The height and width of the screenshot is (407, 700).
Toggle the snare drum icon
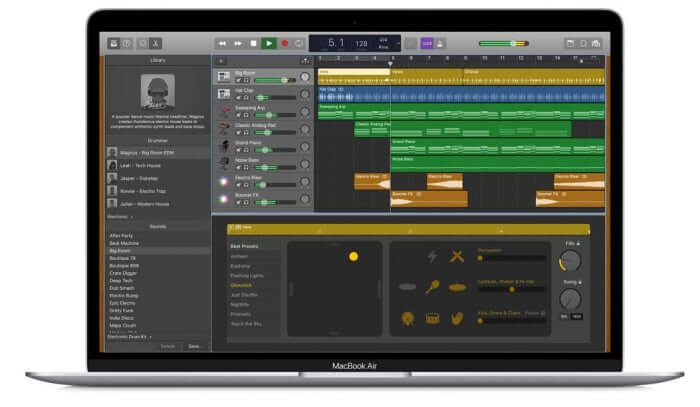[x=432, y=319]
